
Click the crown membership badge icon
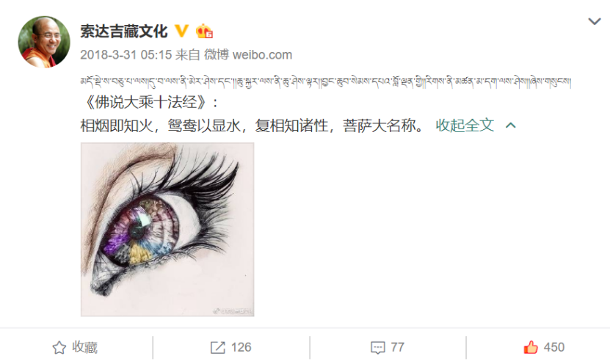tap(204, 31)
